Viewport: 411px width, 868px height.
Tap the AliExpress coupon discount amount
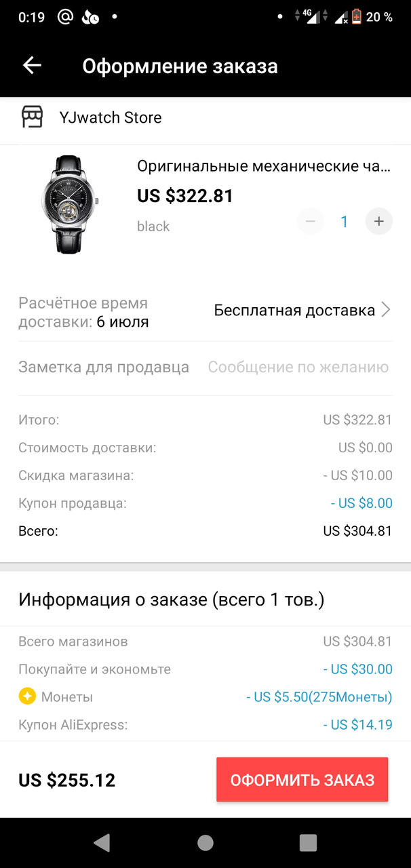pyautogui.click(x=358, y=725)
